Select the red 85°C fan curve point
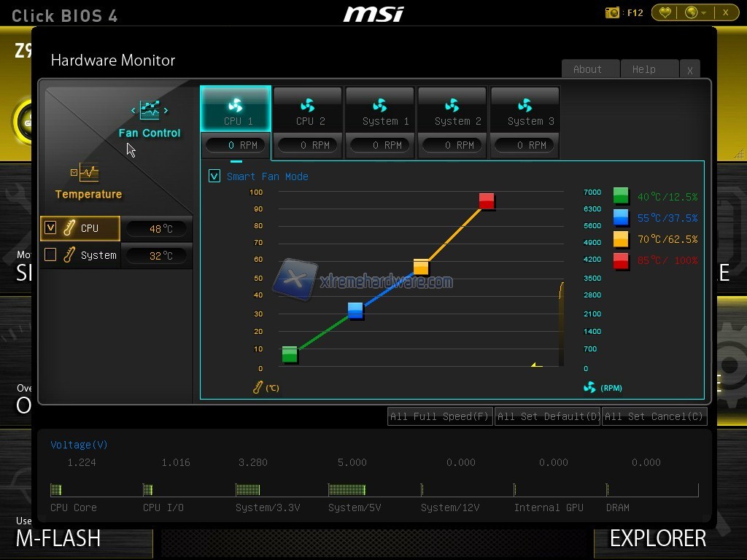Screen dimensions: 747x560 pos(487,201)
